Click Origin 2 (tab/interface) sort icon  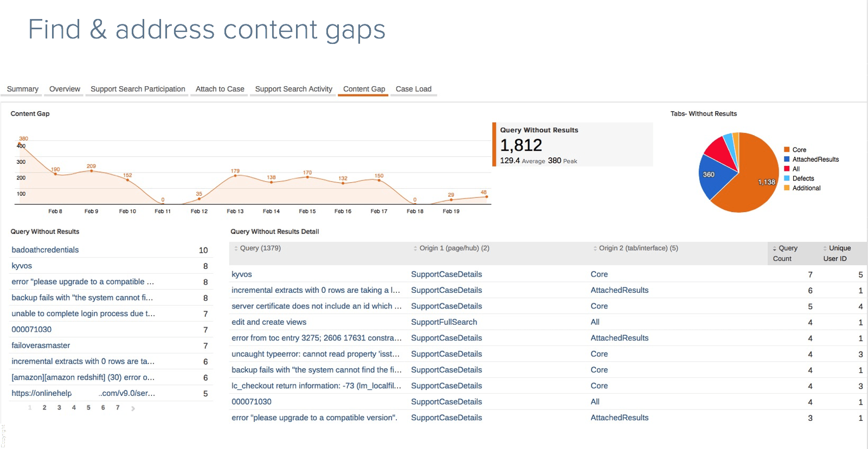pyautogui.click(x=595, y=248)
